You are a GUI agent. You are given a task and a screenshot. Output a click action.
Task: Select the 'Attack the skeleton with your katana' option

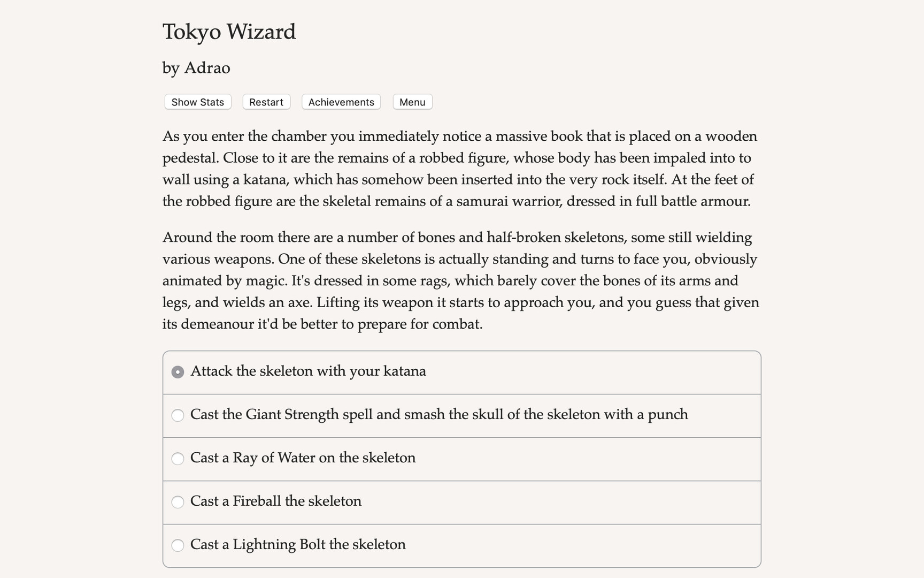pyautogui.click(x=308, y=371)
